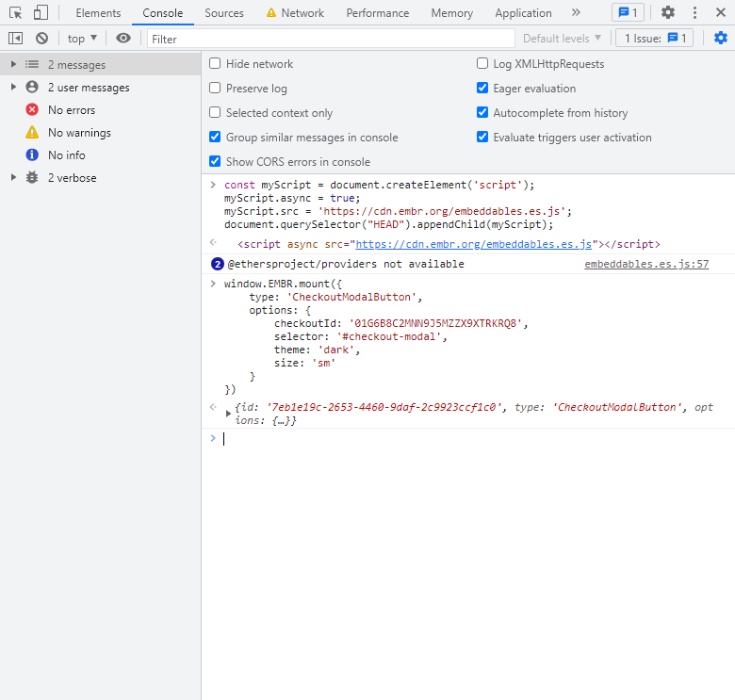Switch to the Performance tab
The height and width of the screenshot is (700, 735).
(377, 13)
